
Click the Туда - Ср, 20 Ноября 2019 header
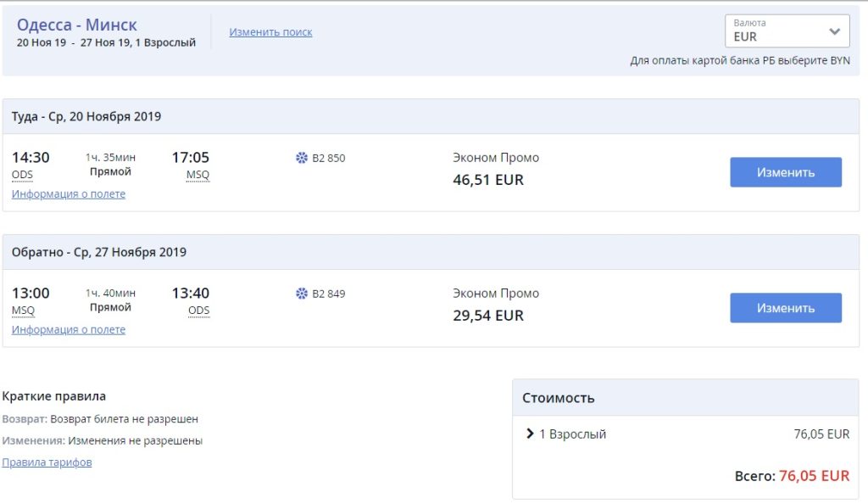pos(86,116)
